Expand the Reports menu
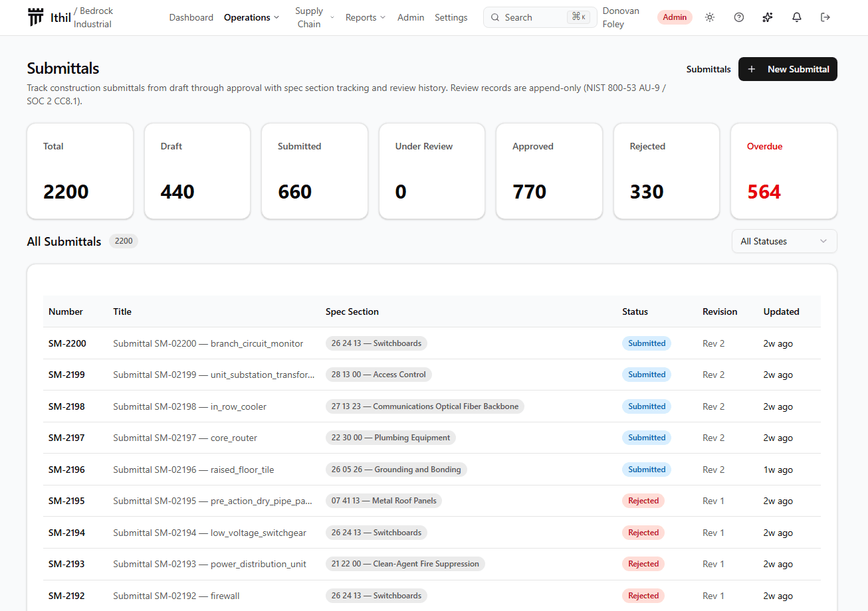Viewport: 868px width, 611px height. 366,17
